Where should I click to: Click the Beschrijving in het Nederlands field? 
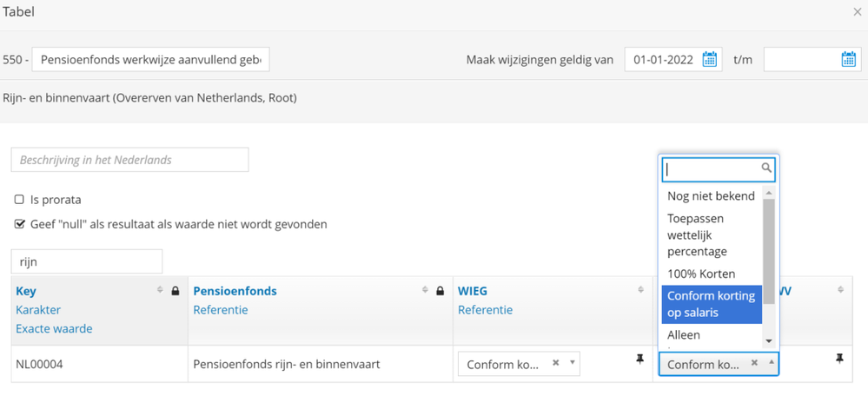[x=129, y=160]
